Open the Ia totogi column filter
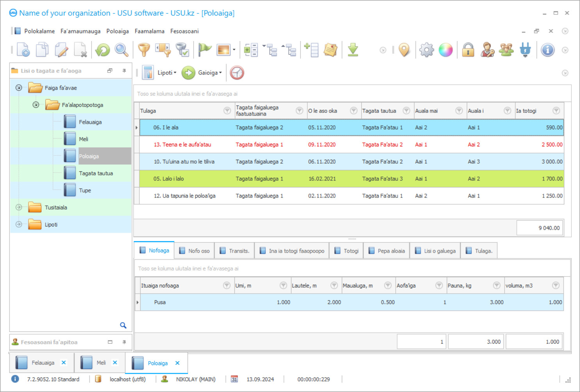Image resolution: width=580 pixels, height=392 pixels. tap(556, 110)
